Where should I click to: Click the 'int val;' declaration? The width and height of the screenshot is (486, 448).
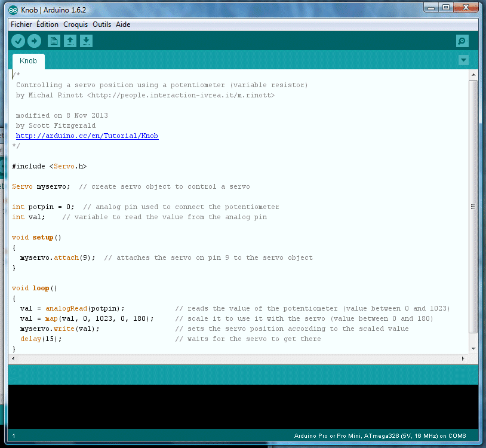click(x=29, y=217)
